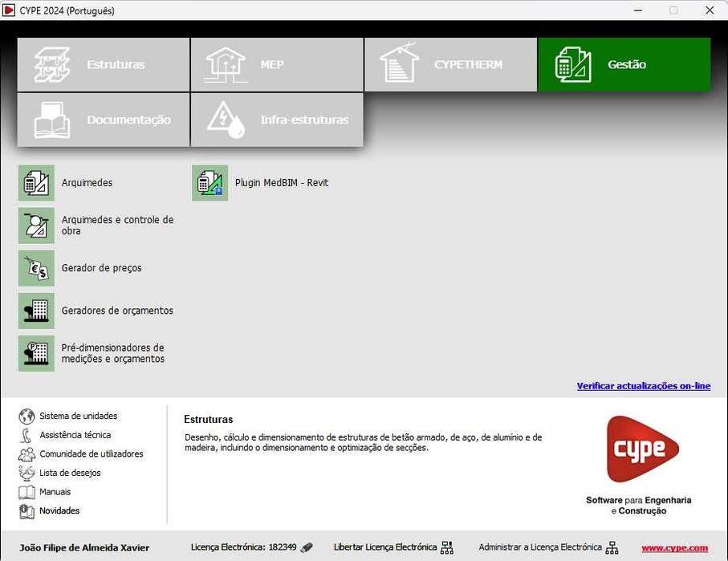The image size is (728, 561).
Task: Click the CYPE app icon in title bar
Action: pos(8,10)
